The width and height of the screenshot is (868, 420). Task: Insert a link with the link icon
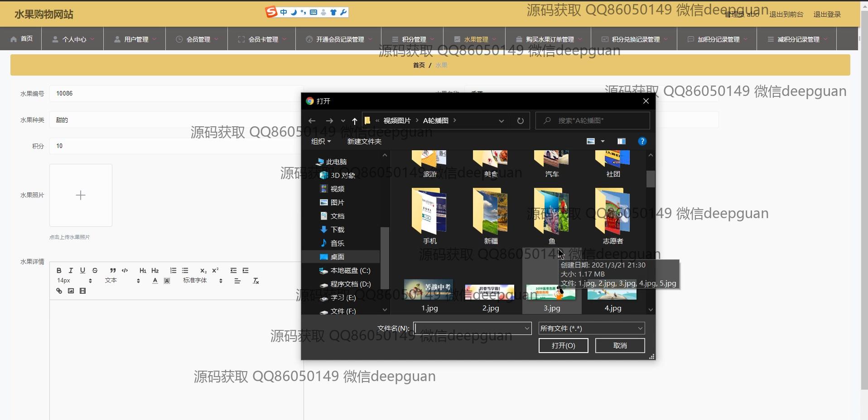[59, 291]
